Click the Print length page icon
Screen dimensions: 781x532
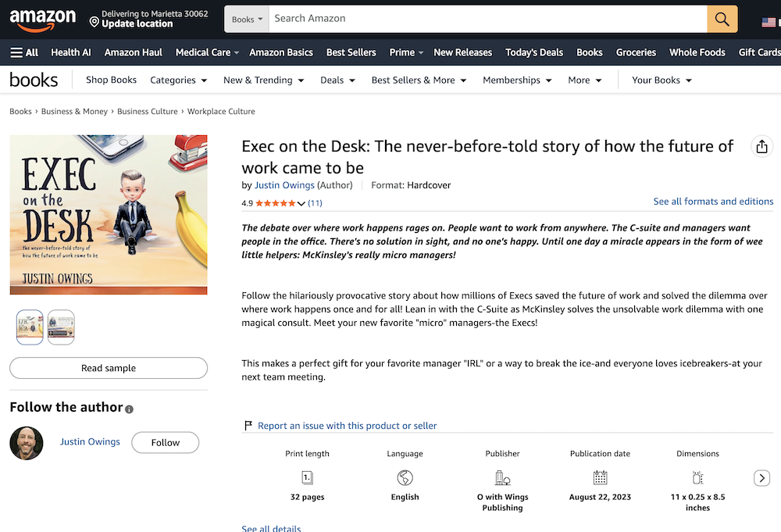coord(307,477)
